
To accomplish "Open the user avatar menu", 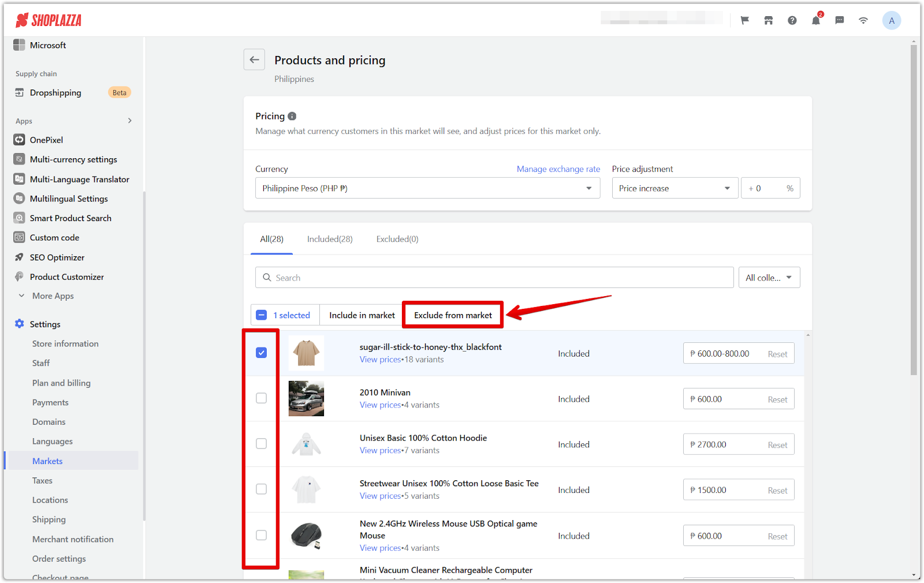I will 892,20.
